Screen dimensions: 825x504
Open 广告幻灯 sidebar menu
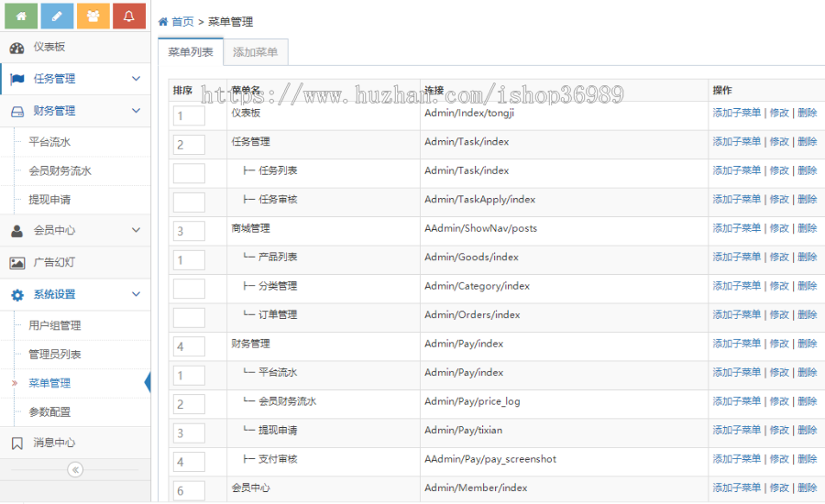[x=75, y=262]
